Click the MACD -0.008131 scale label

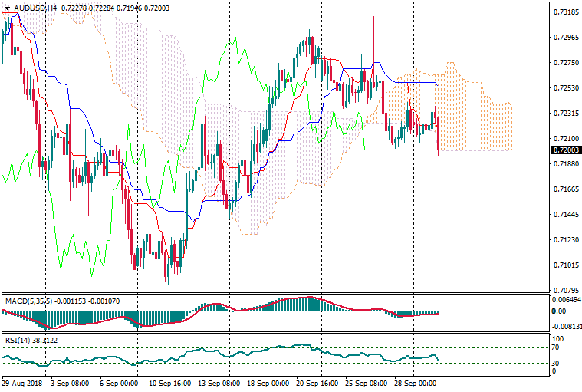point(566,325)
